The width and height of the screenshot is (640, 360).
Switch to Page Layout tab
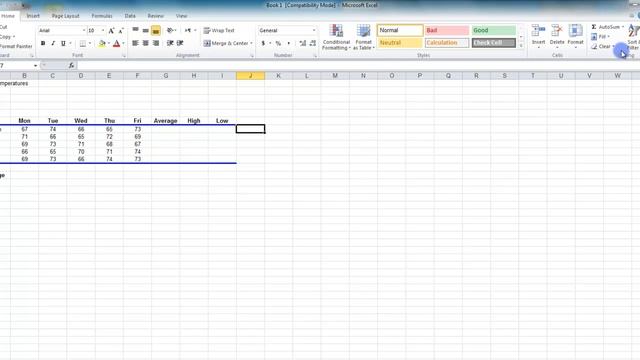66,16
